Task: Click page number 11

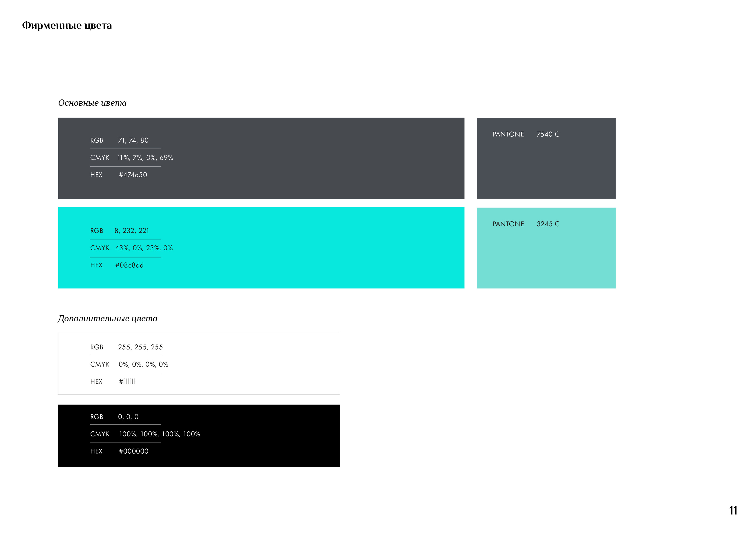Action: pos(733,511)
